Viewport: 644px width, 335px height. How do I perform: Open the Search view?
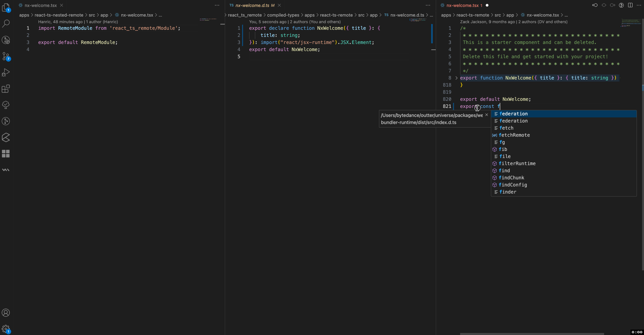(6, 23)
